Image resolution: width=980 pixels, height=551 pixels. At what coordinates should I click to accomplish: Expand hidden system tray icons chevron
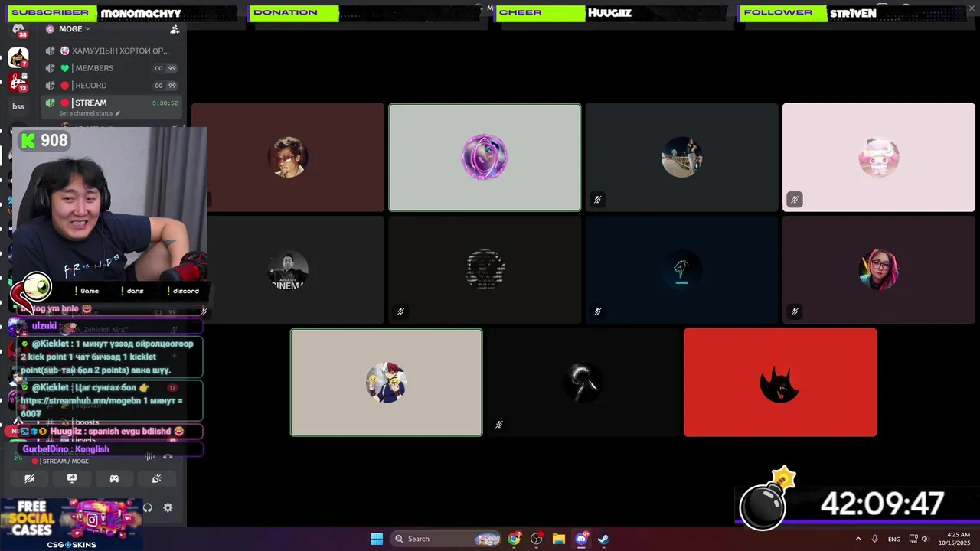858,539
